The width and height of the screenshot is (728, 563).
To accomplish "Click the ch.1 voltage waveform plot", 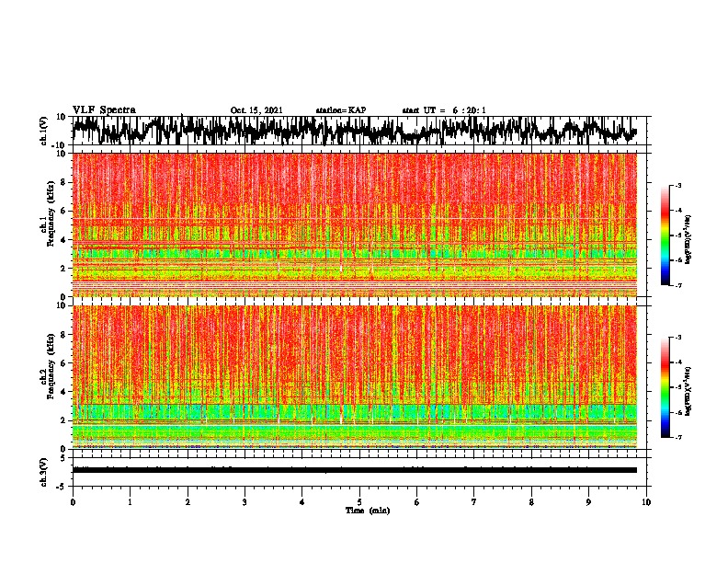I will point(359,131).
